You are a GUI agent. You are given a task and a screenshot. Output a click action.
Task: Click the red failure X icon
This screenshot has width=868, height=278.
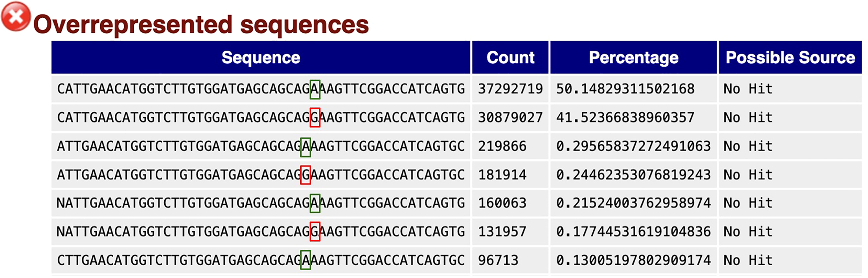pyautogui.click(x=16, y=16)
